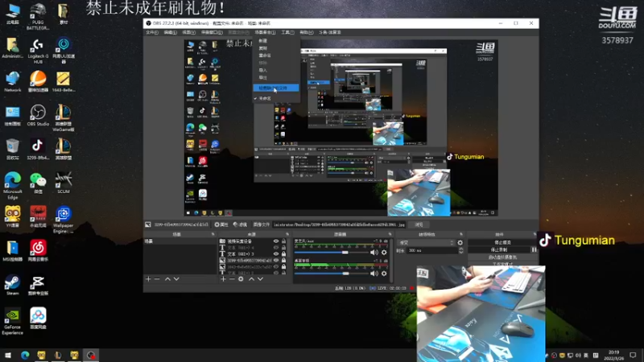The height and width of the screenshot is (362, 644).
Task: Remove the selected source with minus icon
Action: click(x=232, y=279)
